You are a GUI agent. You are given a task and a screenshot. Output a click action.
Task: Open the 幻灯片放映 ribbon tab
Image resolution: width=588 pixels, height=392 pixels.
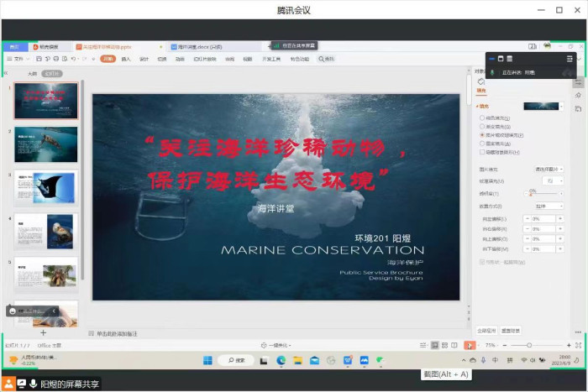(x=205, y=59)
